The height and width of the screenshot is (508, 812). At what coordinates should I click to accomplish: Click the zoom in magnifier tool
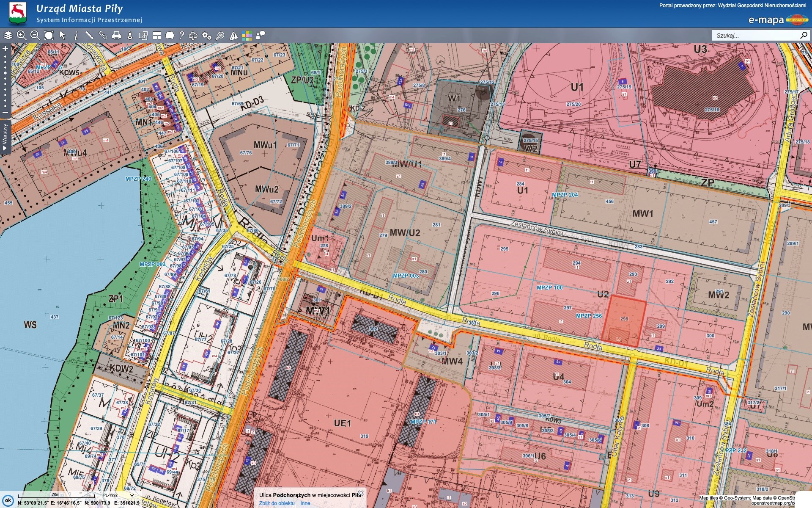22,36
